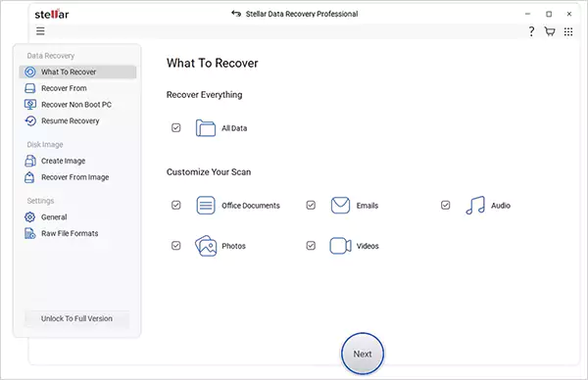Click the Recover From Image icon

[x=29, y=177]
